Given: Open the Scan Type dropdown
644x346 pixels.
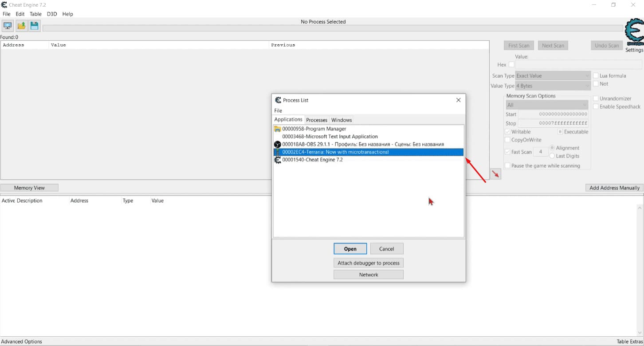Looking at the screenshot, I should click(x=553, y=76).
